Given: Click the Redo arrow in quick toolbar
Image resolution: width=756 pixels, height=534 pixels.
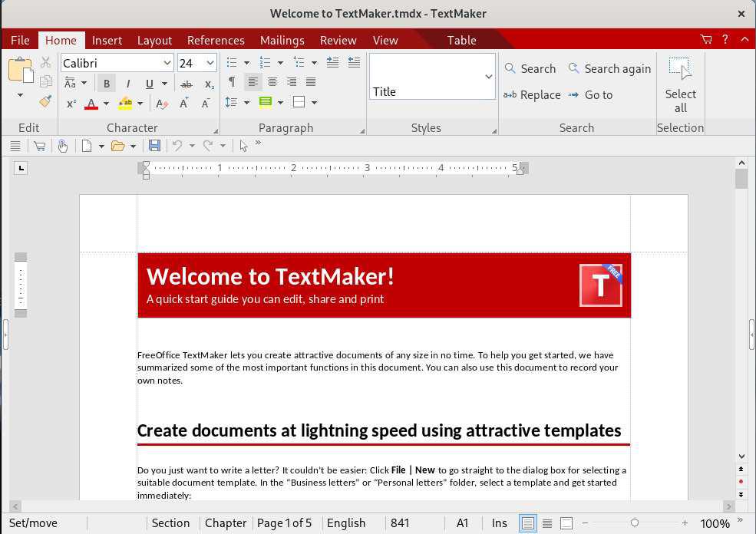Looking at the screenshot, I should (x=208, y=145).
